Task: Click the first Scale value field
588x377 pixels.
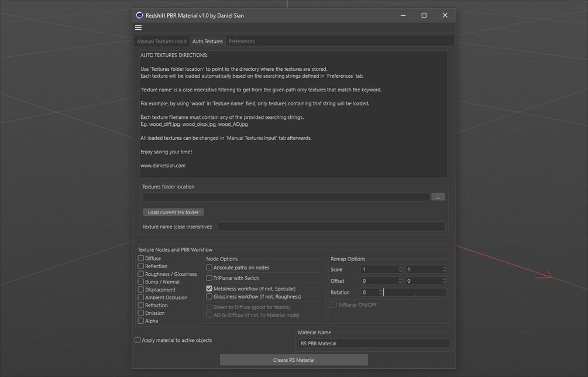Action: pos(379,269)
